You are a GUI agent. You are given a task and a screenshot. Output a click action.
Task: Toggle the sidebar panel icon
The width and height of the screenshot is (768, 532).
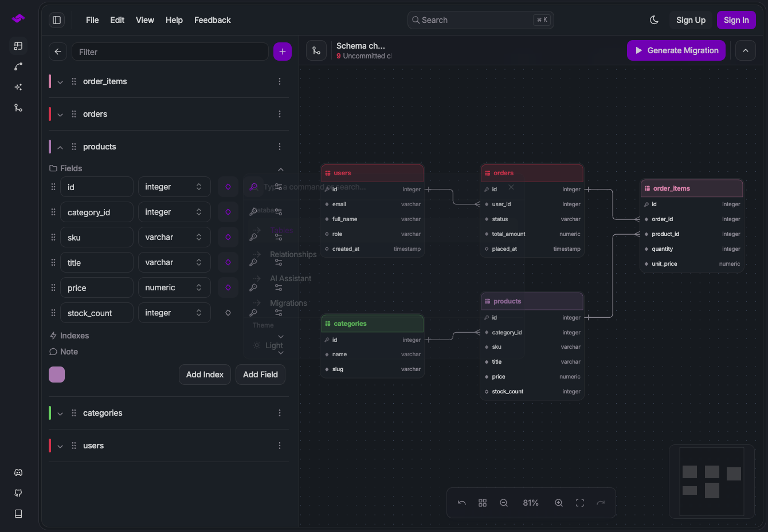point(57,20)
